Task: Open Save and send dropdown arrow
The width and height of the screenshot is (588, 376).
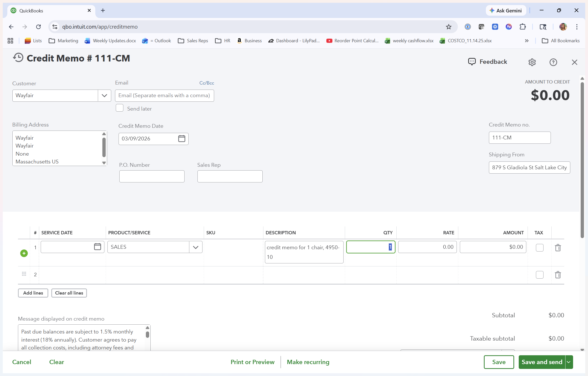Action: click(x=569, y=362)
